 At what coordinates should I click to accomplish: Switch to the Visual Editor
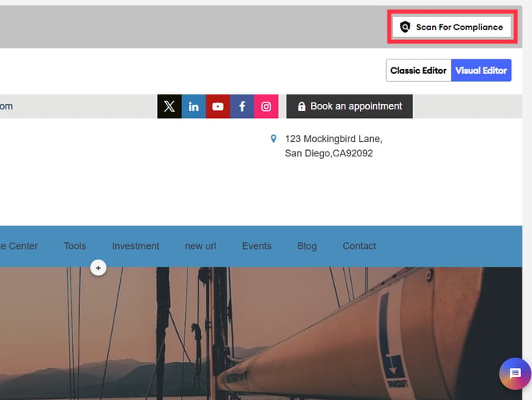click(x=481, y=71)
